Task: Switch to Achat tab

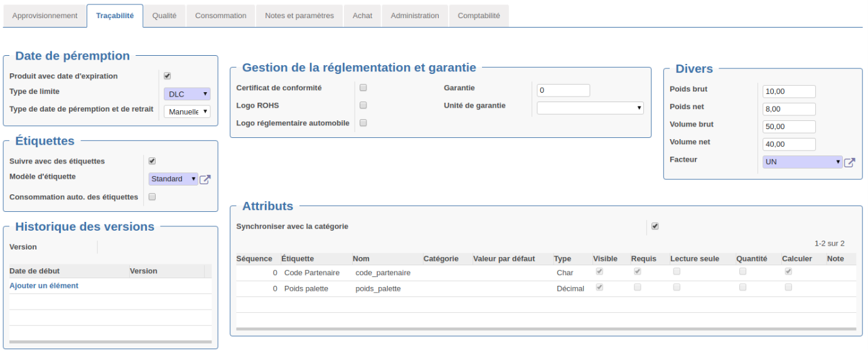Action: click(362, 16)
